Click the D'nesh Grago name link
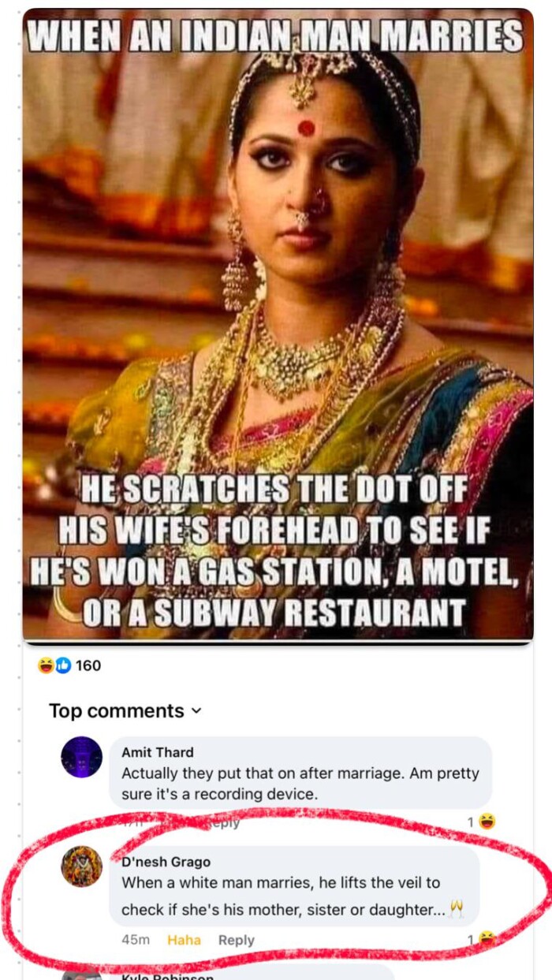 (166, 862)
